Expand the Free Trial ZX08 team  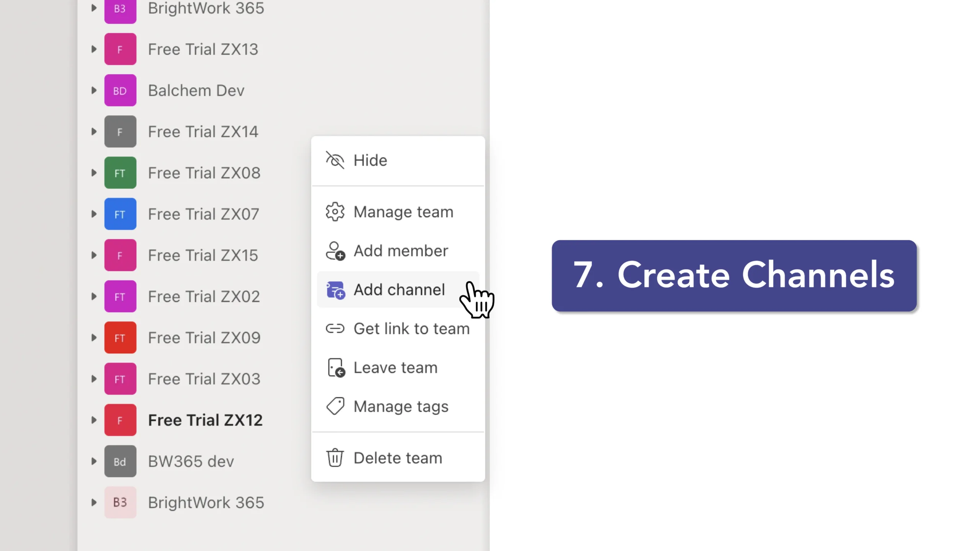tap(94, 173)
